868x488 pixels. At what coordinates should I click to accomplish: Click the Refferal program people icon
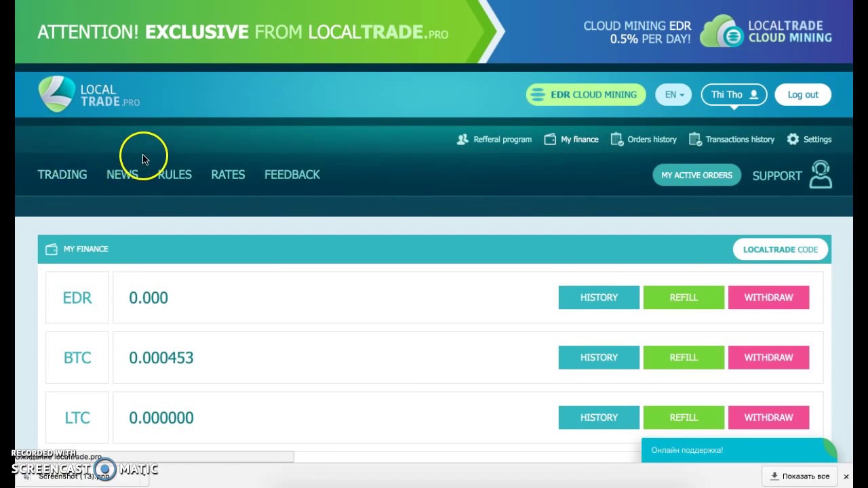tap(462, 140)
